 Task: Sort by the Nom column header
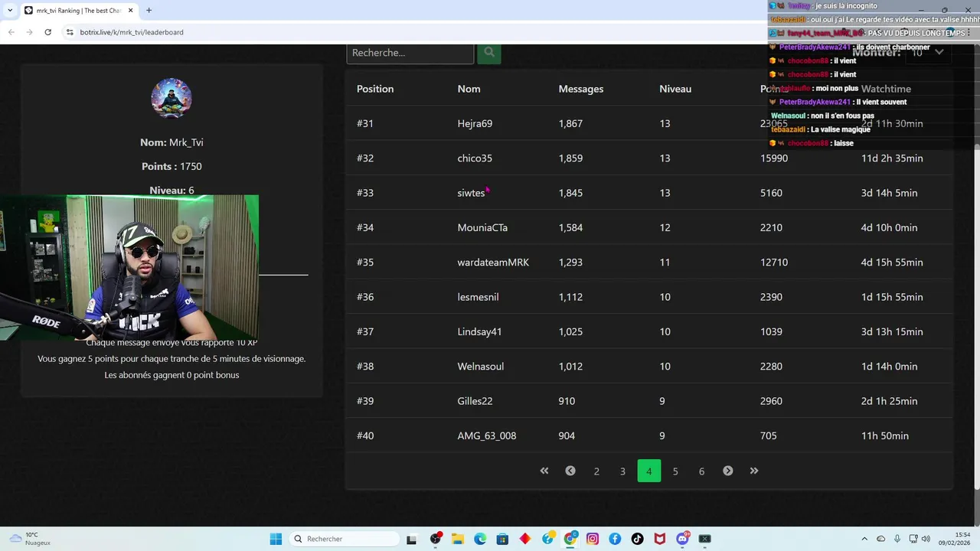tap(469, 89)
